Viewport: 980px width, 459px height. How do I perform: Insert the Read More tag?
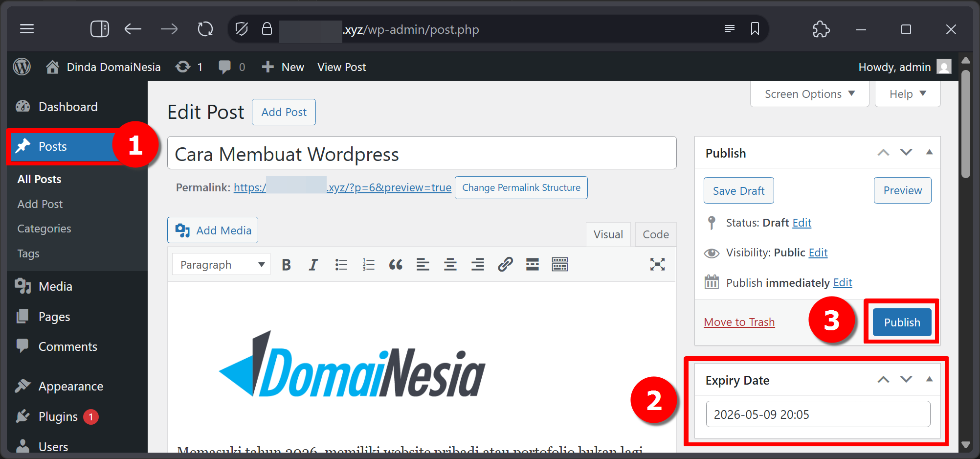533,265
